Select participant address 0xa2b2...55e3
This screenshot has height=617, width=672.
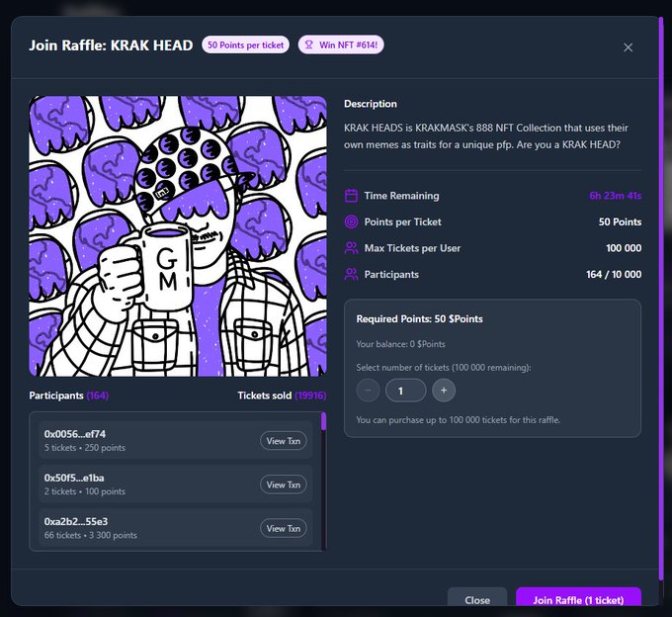76,521
